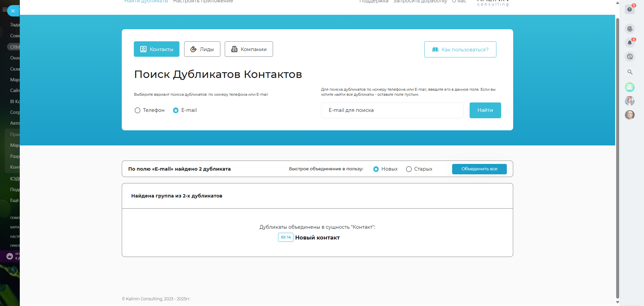Click the crown icon in left sidebar
The width and height of the screenshot is (644, 306).
point(10,256)
